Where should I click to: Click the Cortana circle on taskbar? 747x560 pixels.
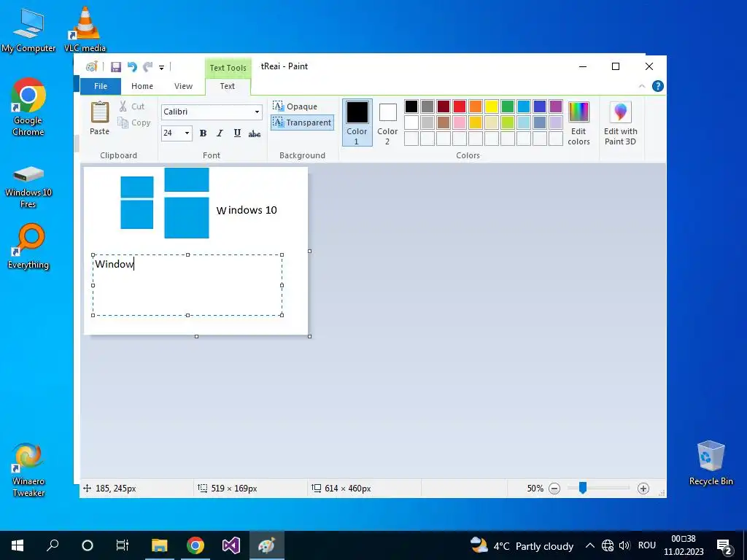88,545
